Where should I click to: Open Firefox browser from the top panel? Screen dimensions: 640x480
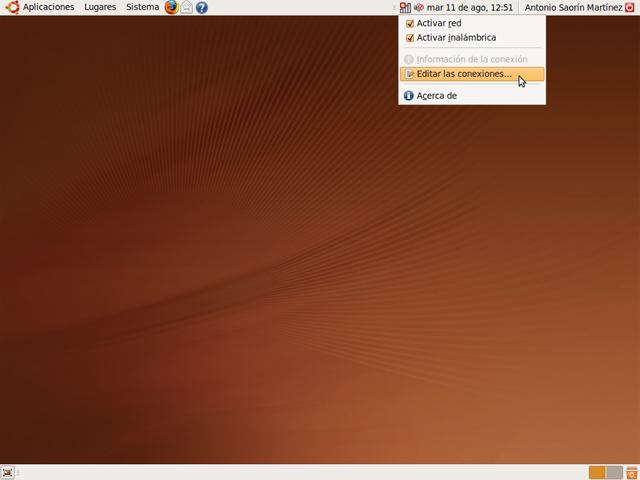pos(172,7)
